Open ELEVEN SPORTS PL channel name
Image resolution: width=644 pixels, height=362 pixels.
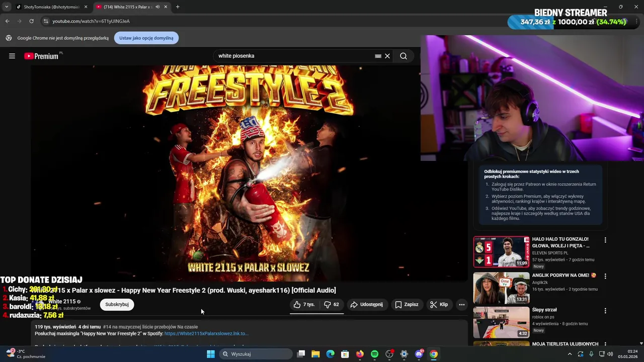(x=550, y=253)
